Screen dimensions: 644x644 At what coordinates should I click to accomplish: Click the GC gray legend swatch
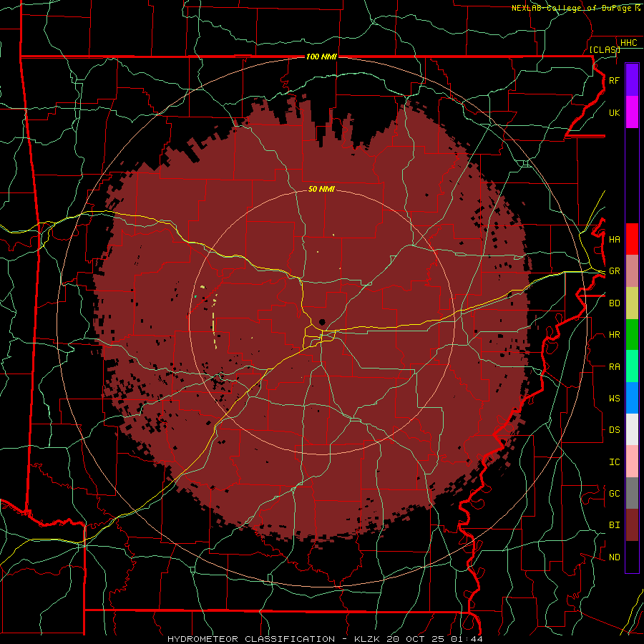632,493
